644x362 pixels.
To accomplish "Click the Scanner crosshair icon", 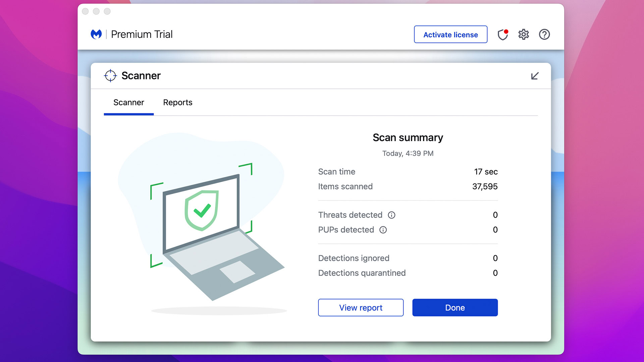I will pyautogui.click(x=110, y=76).
